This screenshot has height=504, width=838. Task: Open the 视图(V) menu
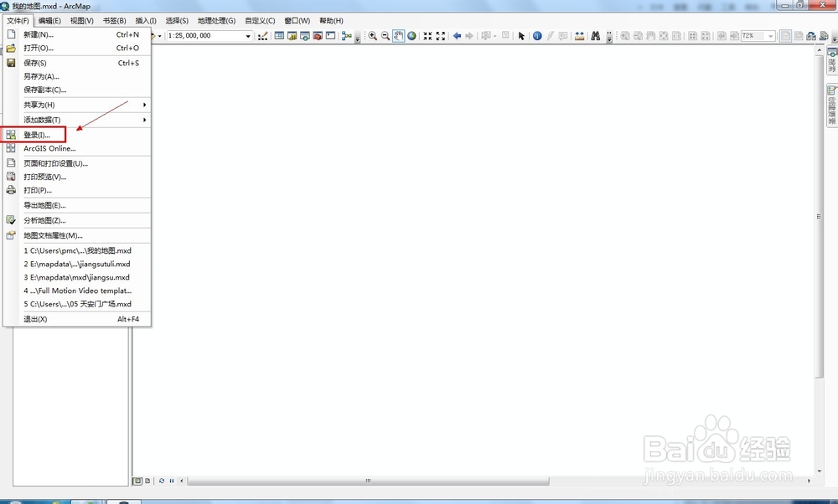point(82,20)
